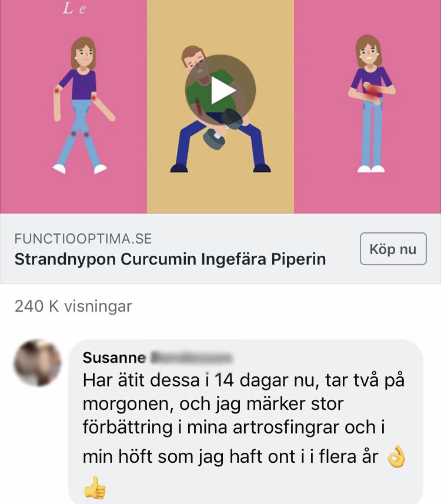Click the OK hand emoji in the comment
The width and height of the screenshot is (441, 504).
396,456
